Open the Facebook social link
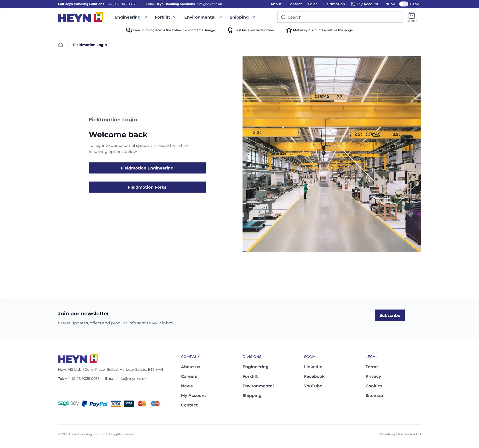 click(314, 376)
